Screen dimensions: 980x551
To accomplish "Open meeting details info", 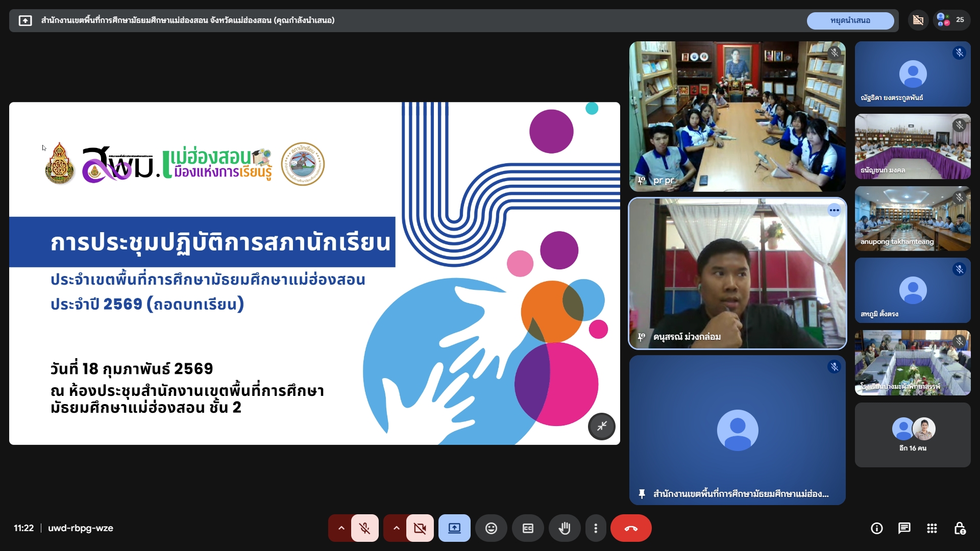I will click(876, 528).
